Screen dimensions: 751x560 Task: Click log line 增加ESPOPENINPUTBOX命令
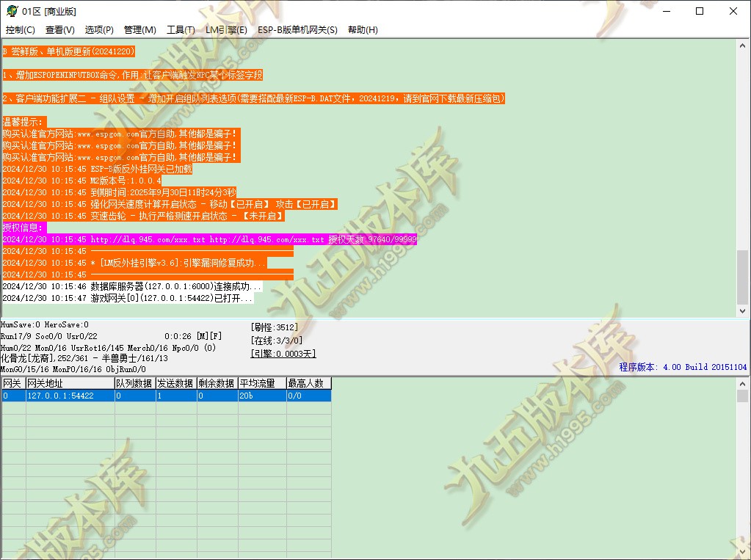(x=133, y=75)
